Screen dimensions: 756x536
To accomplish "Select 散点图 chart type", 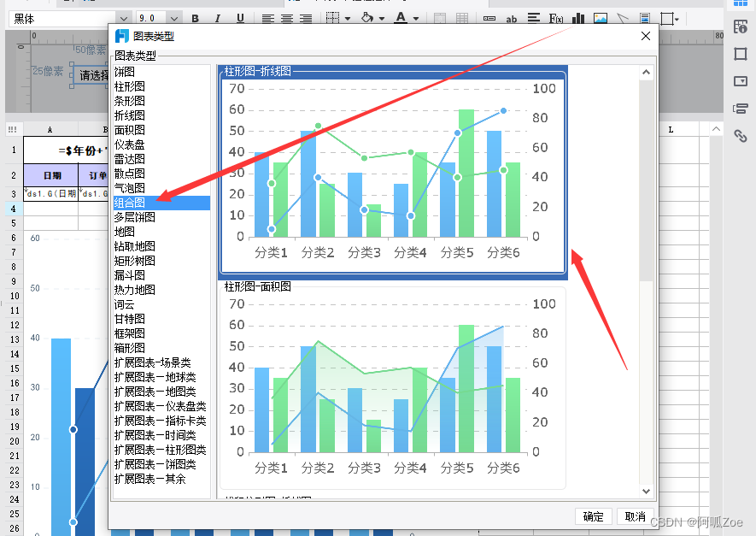I will [161, 174].
